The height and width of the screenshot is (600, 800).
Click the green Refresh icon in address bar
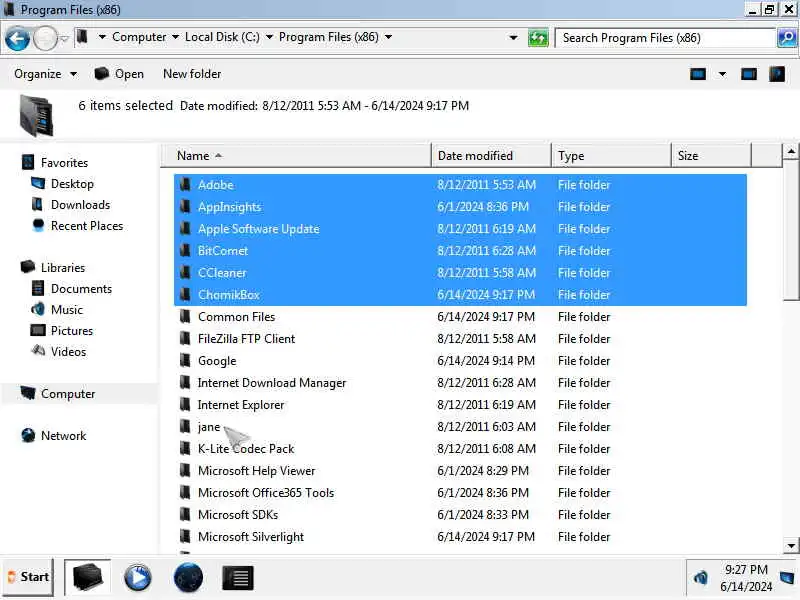pyautogui.click(x=538, y=38)
